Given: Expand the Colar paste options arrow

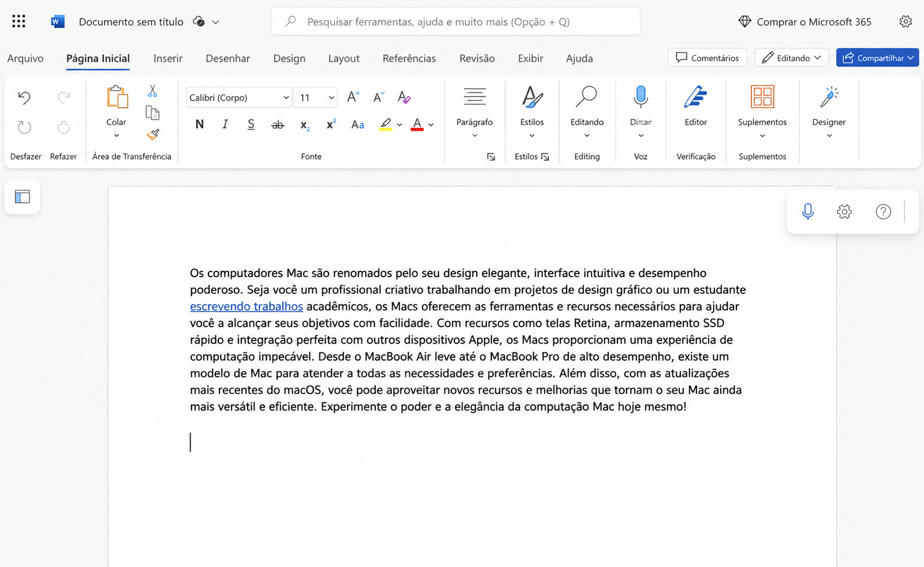Looking at the screenshot, I should [x=117, y=136].
